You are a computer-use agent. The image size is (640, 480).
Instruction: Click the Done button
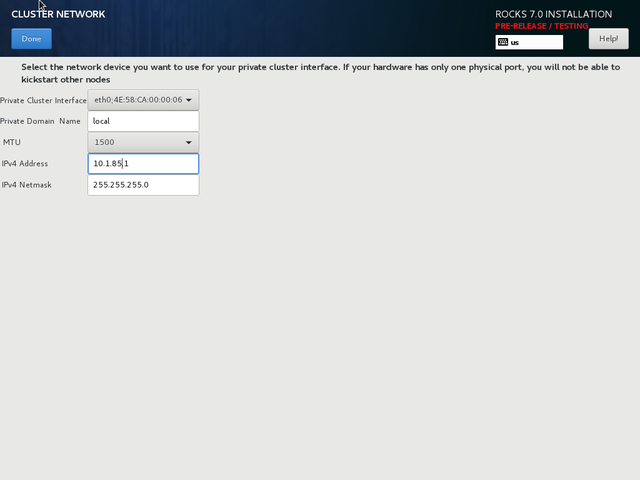31,39
